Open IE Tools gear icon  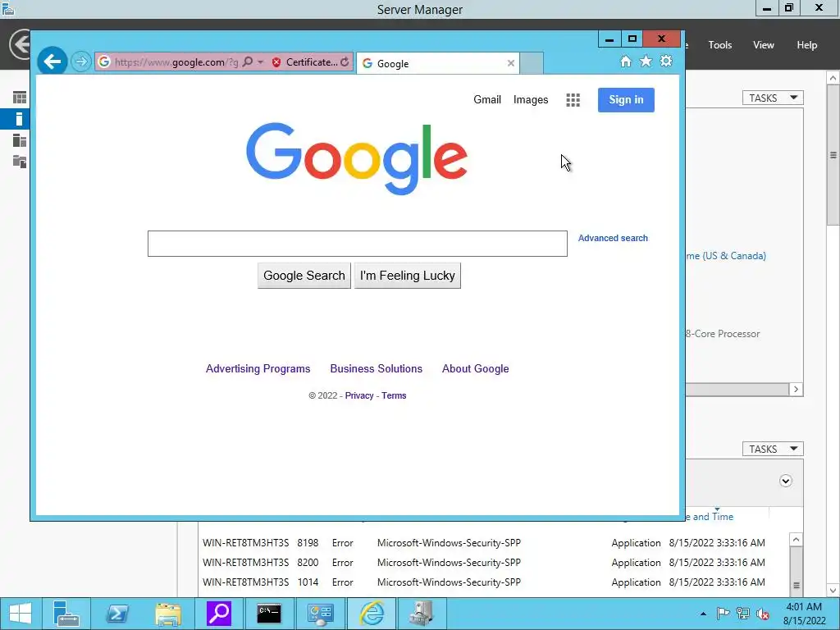point(666,61)
